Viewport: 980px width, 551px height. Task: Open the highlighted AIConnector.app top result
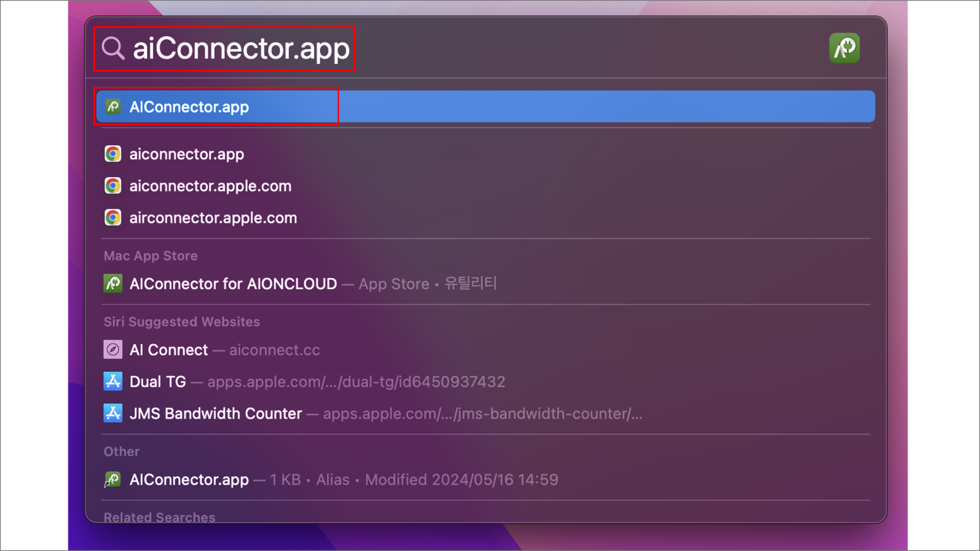(189, 107)
